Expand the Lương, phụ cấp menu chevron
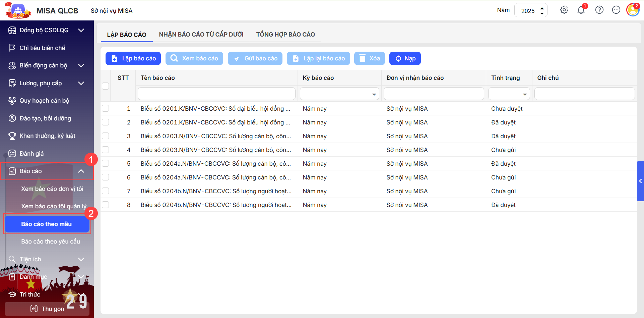The image size is (644, 318). [x=81, y=83]
